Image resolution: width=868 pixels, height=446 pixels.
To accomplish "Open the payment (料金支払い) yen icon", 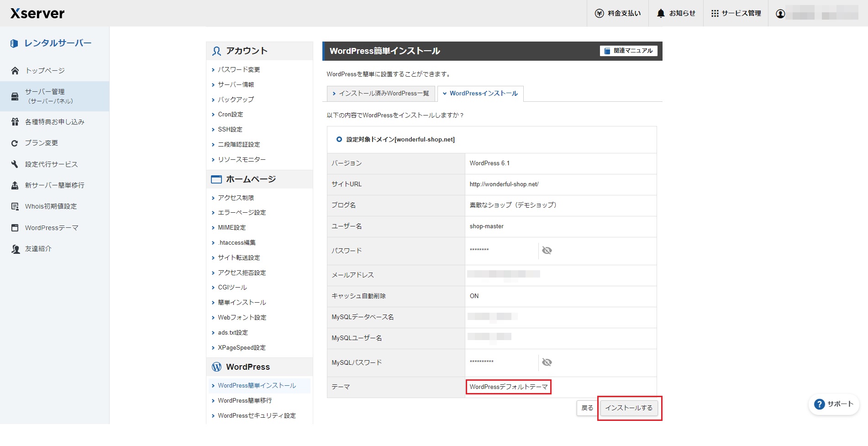I will pos(599,14).
